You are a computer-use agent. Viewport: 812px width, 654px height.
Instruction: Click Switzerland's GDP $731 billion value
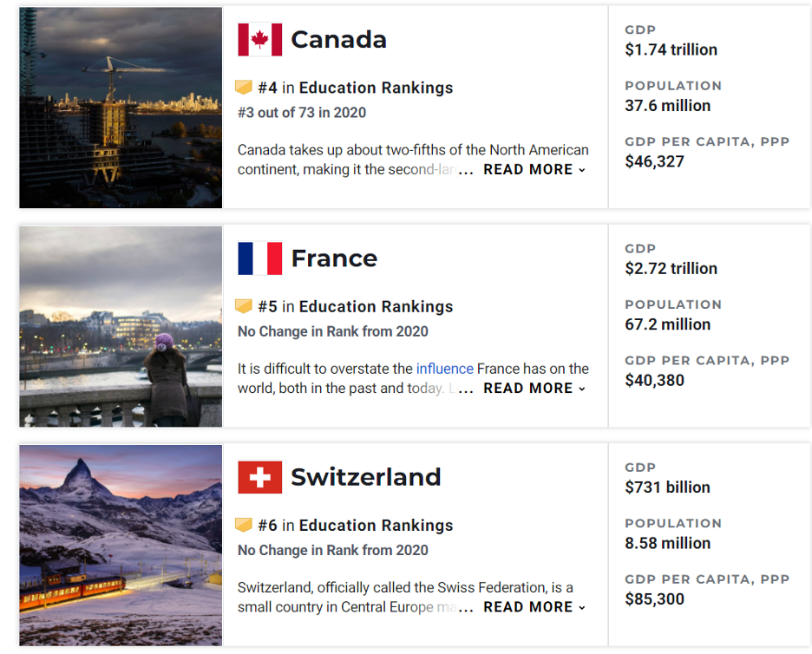tap(667, 487)
